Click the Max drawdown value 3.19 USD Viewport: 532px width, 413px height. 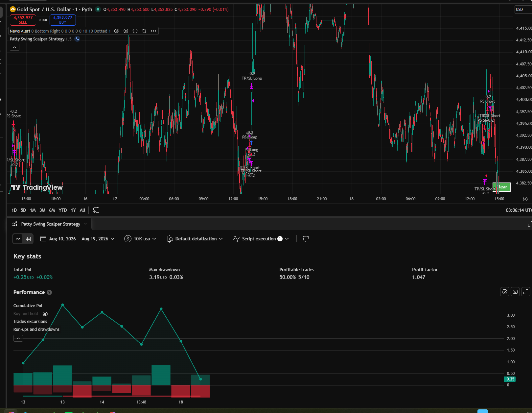coord(158,277)
